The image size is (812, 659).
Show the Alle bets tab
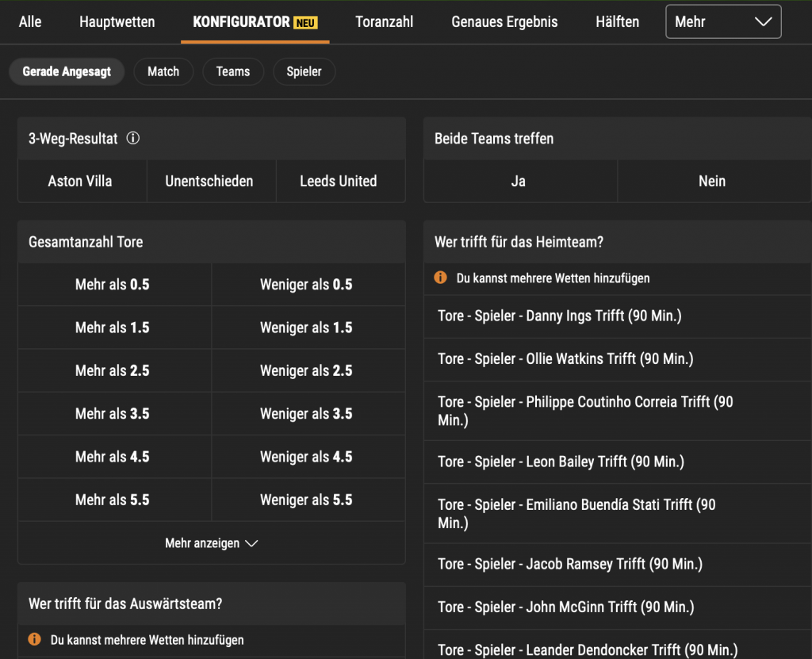click(x=30, y=22)
